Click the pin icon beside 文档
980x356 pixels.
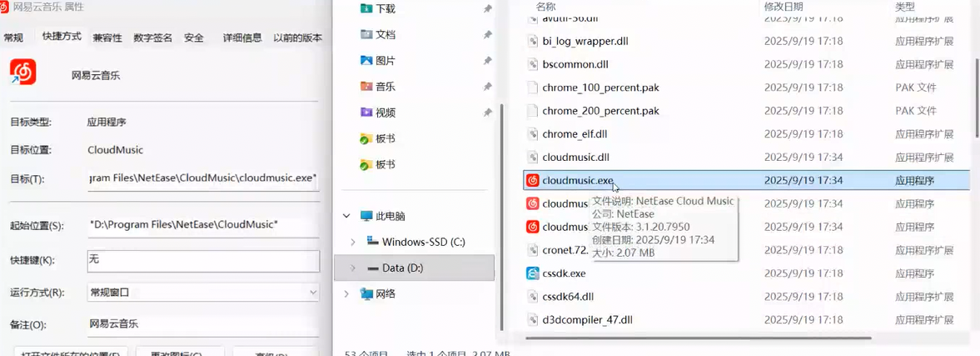pos(487,35)
